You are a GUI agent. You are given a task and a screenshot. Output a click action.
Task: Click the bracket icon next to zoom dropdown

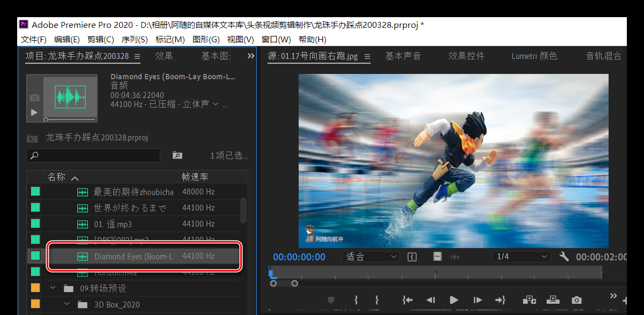tap(412, 257)
